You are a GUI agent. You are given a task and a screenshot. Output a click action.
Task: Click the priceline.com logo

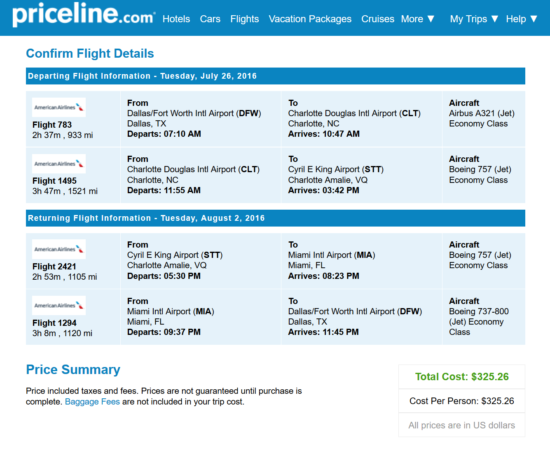point(83,15)
